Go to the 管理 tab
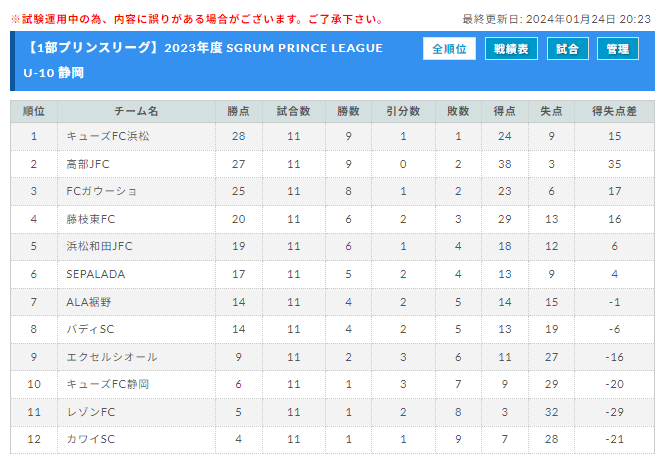662x462 pixels. pyautogui.click(x=618, y=49)
